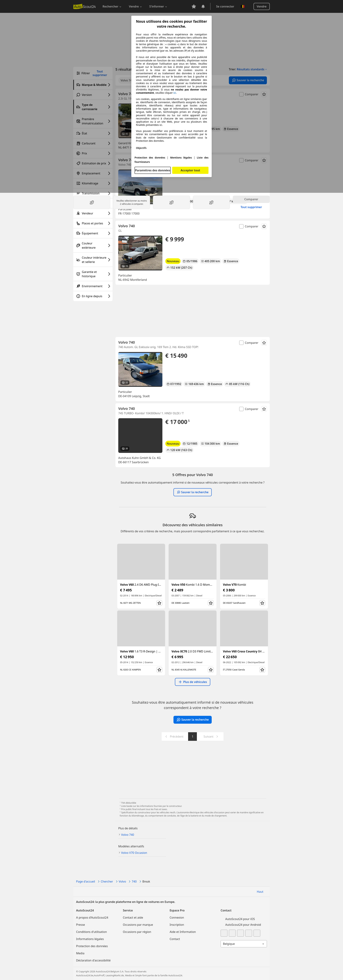Viewport: 343px width, 980px height.
Task: Click the star on the Volvo V70 Kombi card
Action: (262, 603)
